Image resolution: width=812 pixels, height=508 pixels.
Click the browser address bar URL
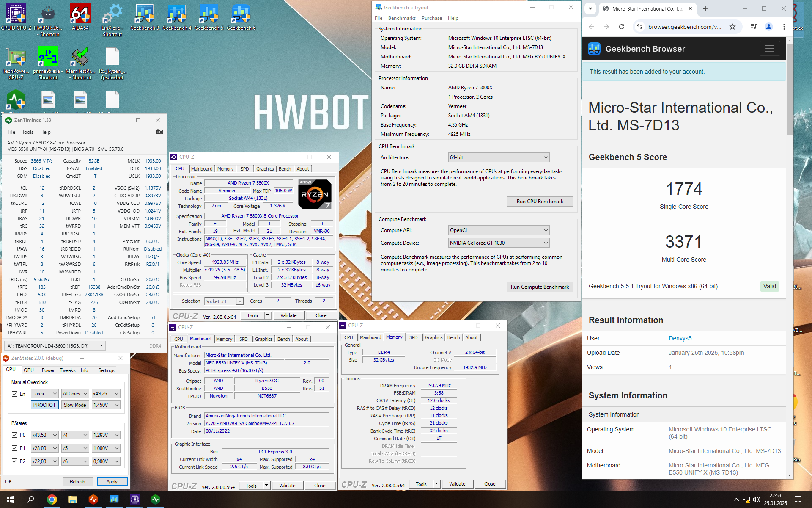click(685, 27)
